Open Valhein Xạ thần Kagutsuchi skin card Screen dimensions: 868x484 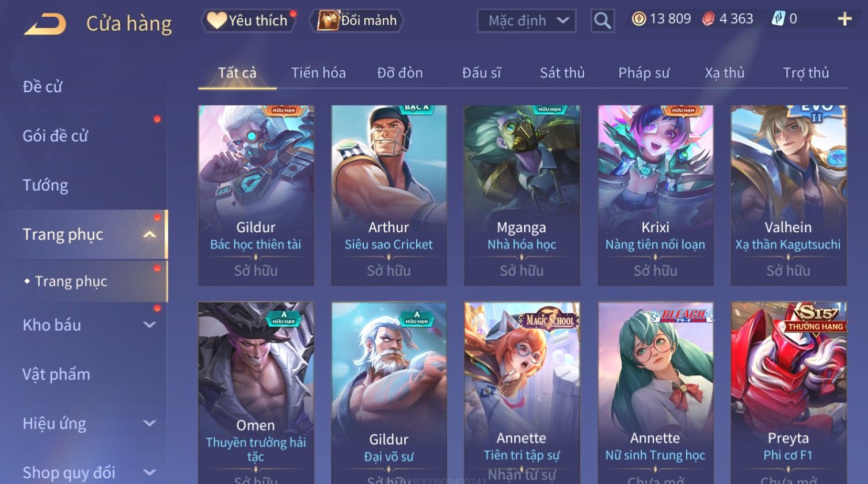789,195
